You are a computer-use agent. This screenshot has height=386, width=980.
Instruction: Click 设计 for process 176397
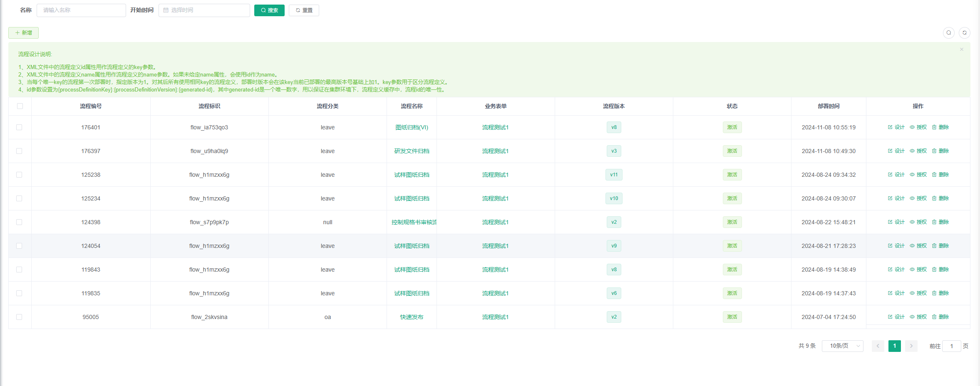tap(896, 151)
